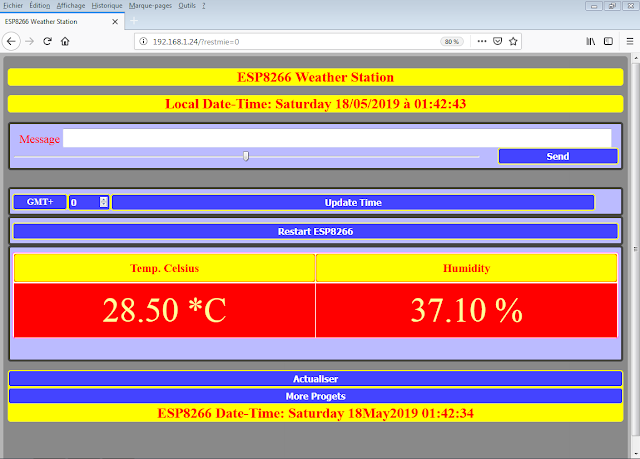Open the page actions three-dot menu
Image resolution: width=640 pixels, height=459 pixels.
point(482,41)
